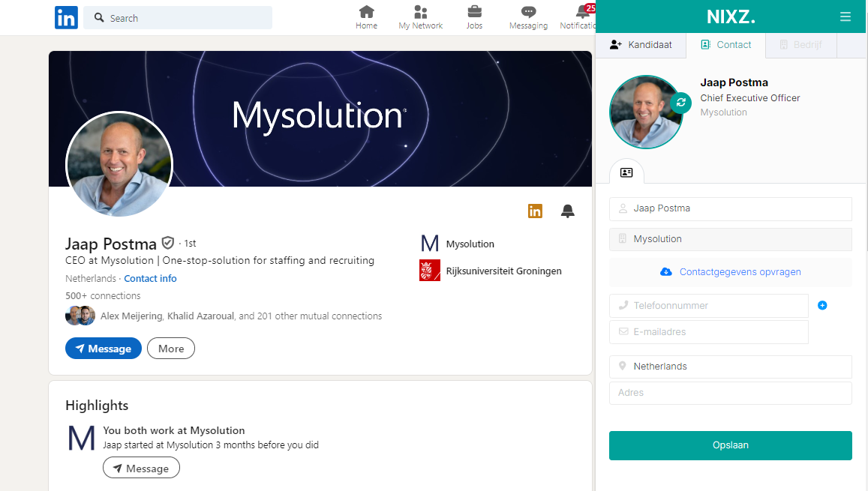Click Contactgegevens opvragen

(731, 272)
